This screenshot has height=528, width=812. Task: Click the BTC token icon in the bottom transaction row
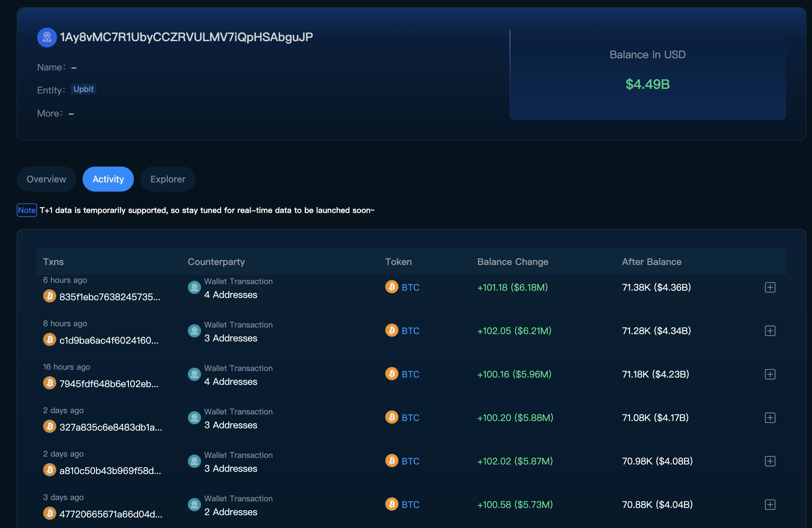pyautogui.click(x=392, y=504)
